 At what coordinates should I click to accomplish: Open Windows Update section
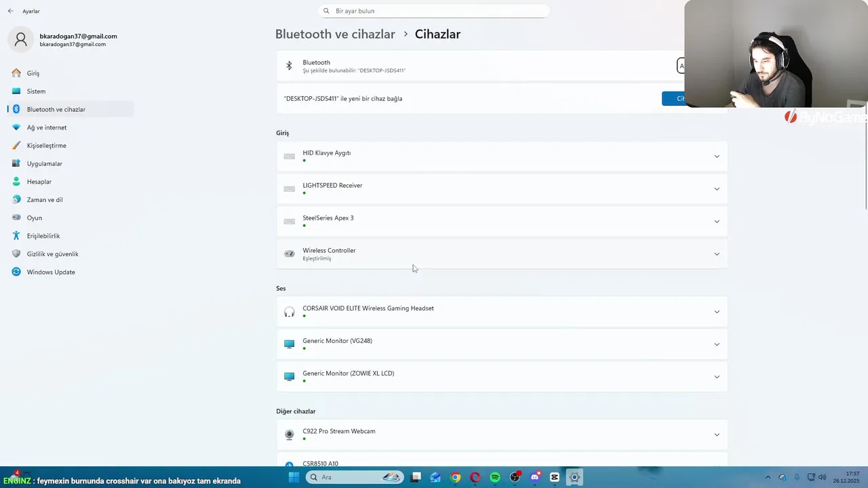71,272
